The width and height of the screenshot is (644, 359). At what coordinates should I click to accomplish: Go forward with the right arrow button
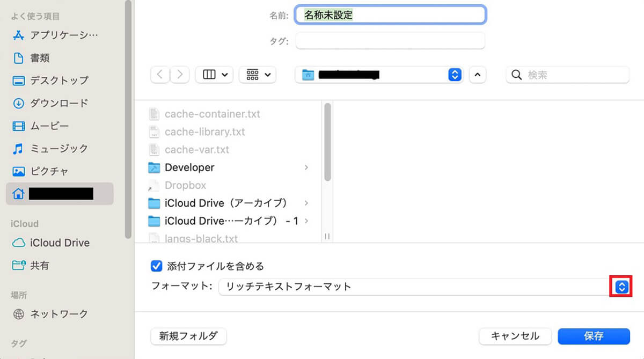point(180,75)
